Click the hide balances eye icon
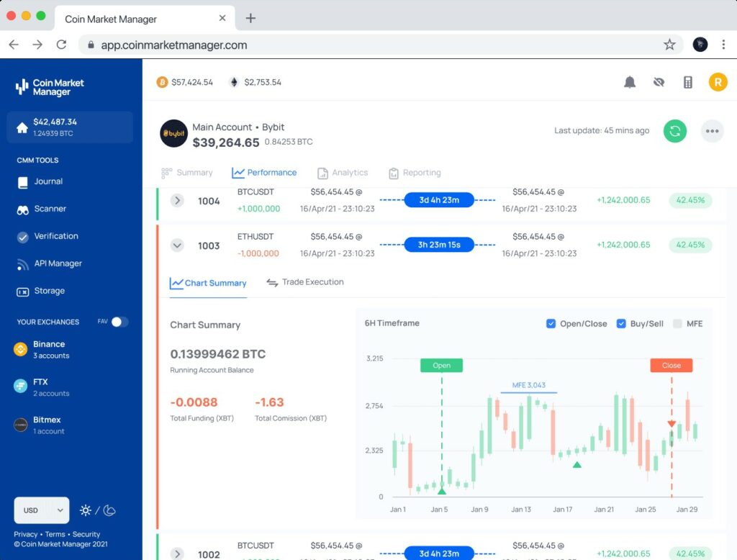This screenshot has height=560, width=737. point(659,82)
